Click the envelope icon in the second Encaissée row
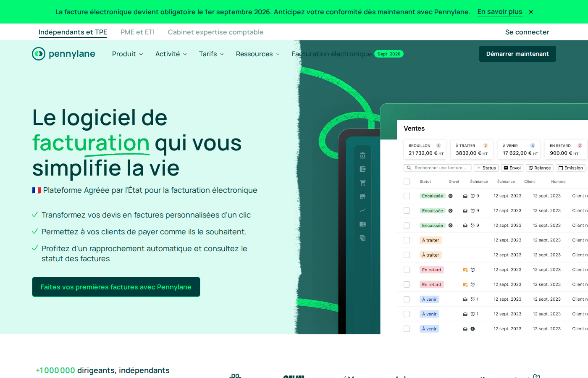Image resolution: width=588 pixels, height=378 pixels. (x=465, y=211)
